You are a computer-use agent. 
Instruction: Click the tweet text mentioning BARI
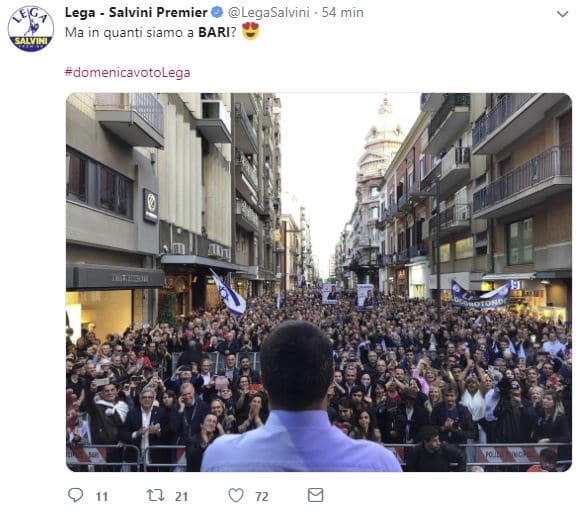[151, 32]
